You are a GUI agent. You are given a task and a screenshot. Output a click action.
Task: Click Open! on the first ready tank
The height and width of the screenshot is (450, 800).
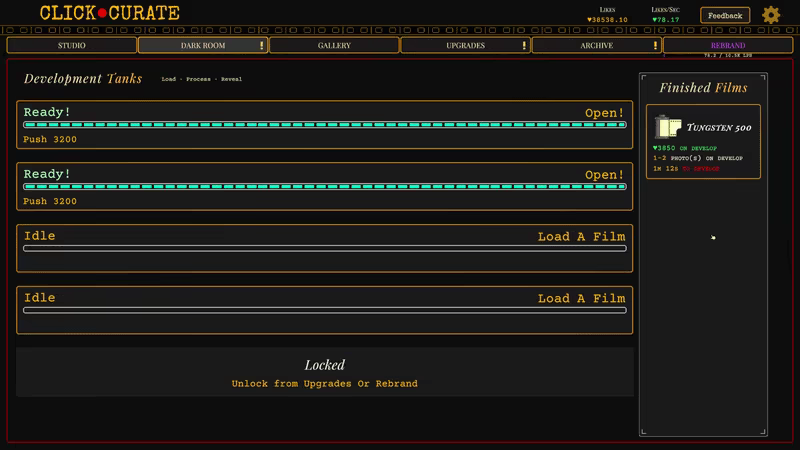[x=604, y=113]
